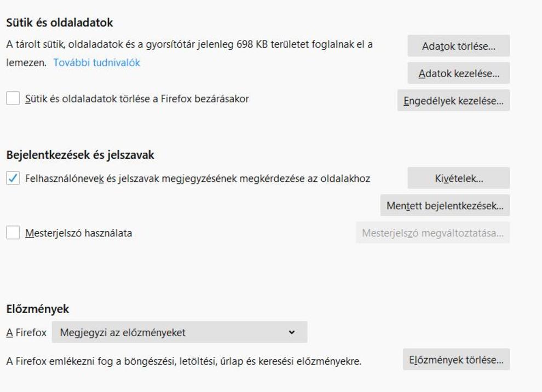Viewport: 542px width, 392px height.
Task: Enable the 'Mesterjelszó használata' checkbox
Action: (x=13, y=233)
